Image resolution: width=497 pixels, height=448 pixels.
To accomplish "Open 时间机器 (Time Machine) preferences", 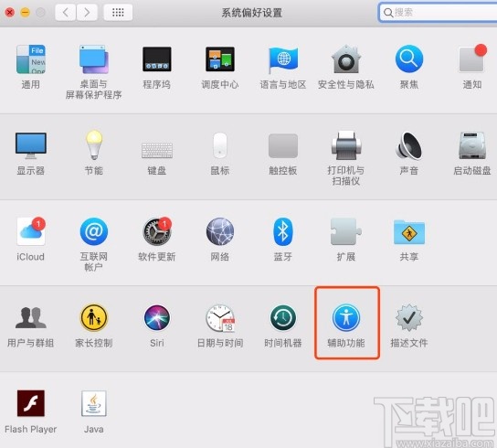I will [x=283, y=317].
